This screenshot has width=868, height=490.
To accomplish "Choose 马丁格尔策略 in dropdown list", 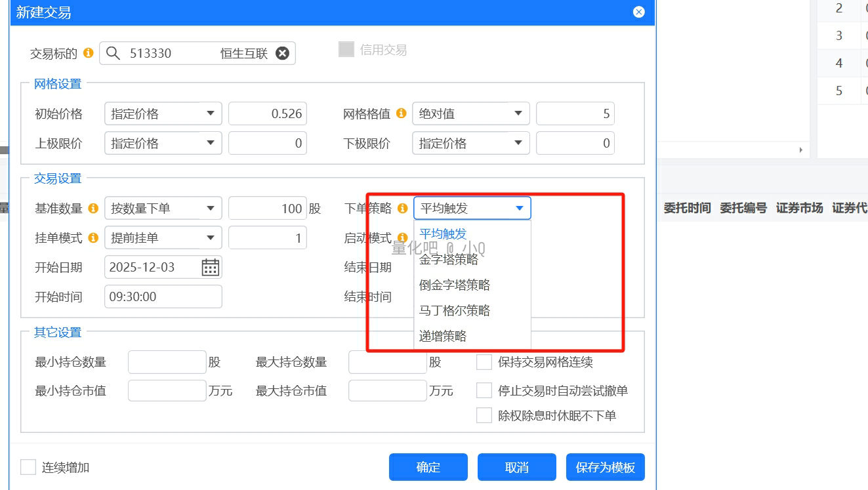I will (x=455, y=310).
